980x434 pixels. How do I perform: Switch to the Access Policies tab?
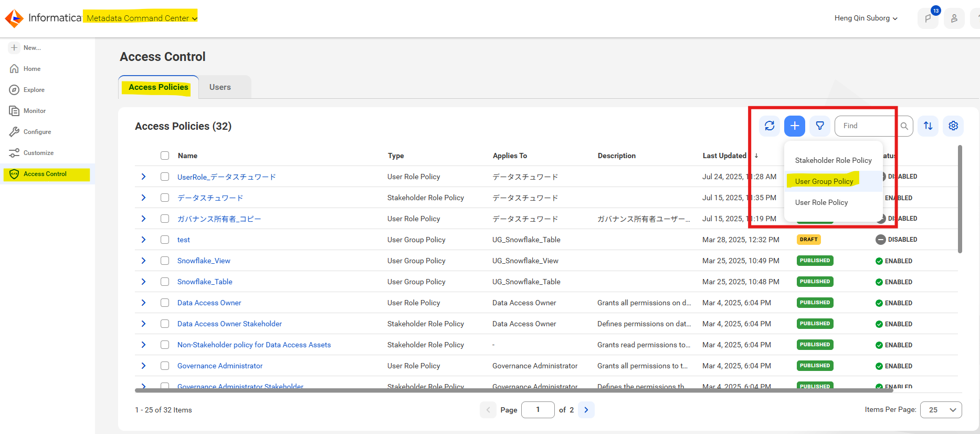point(159,87)
